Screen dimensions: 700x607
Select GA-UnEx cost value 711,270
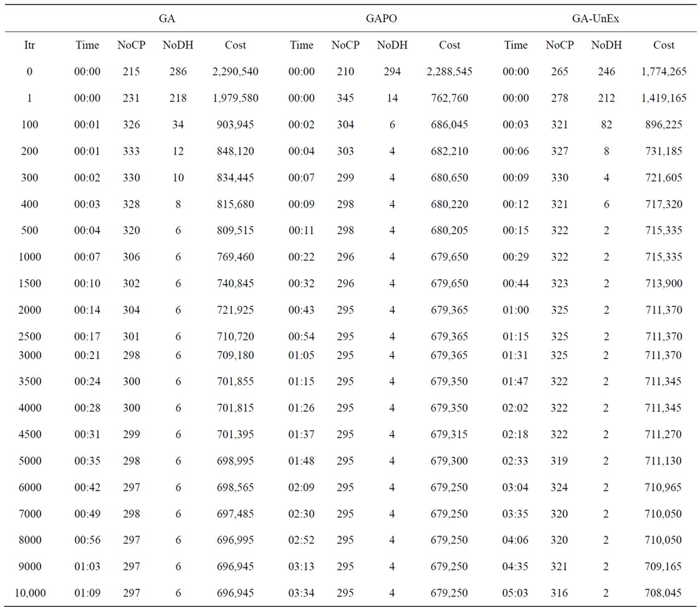[x=664, y=434]
